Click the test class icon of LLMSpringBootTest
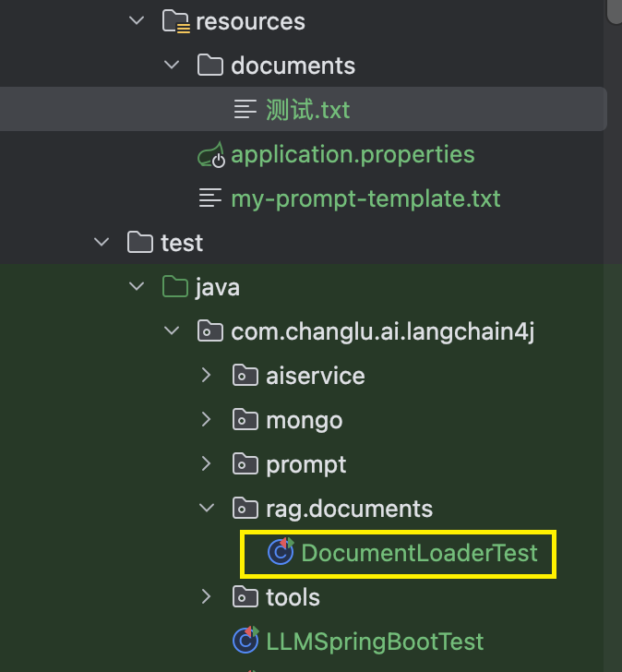622x672 pixels. [x=245, y=640]
